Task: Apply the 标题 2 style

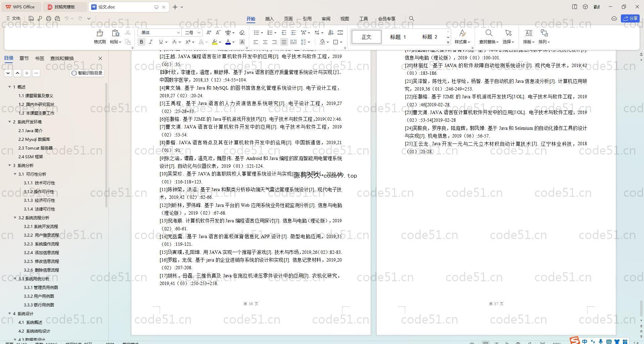Action: click(x=429, y=37)
